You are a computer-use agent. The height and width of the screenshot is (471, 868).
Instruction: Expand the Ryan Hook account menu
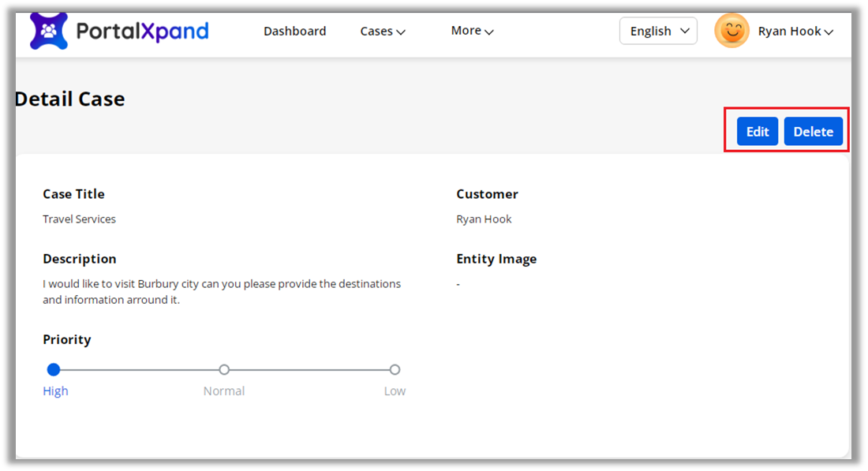pyautogui.click(x=789, y=32)
